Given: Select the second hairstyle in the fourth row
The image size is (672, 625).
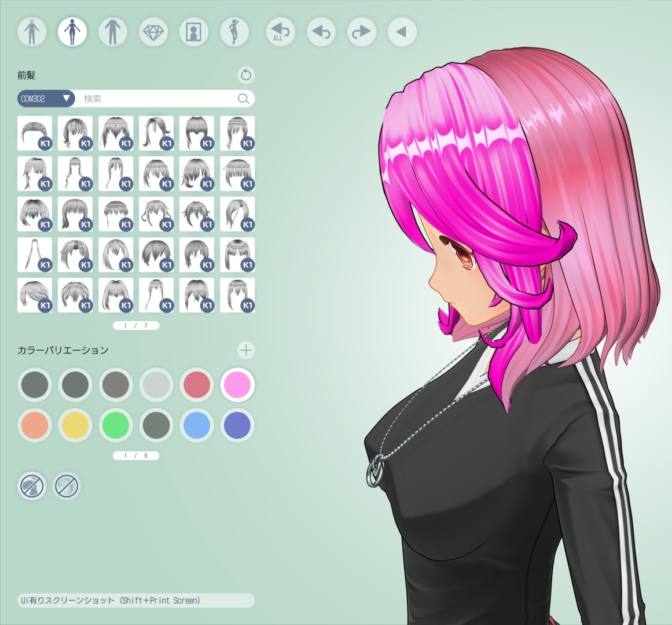Looking at the screenshot, I should pos(75,255).
